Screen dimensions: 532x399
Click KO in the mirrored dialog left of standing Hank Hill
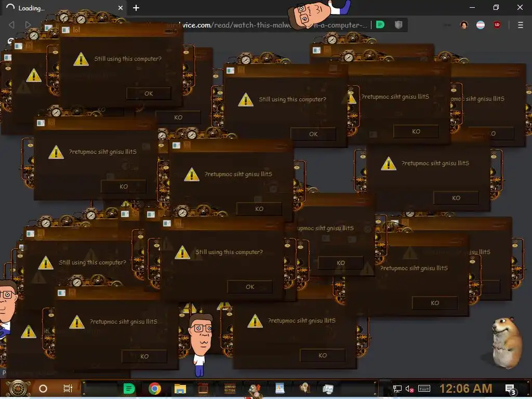(144, 356)
